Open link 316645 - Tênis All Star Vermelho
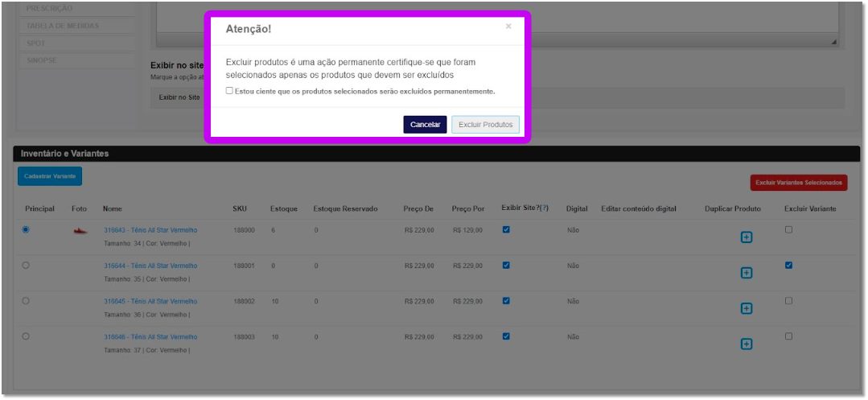The width and height of the screenshot is (868, 400). (150, 301)
